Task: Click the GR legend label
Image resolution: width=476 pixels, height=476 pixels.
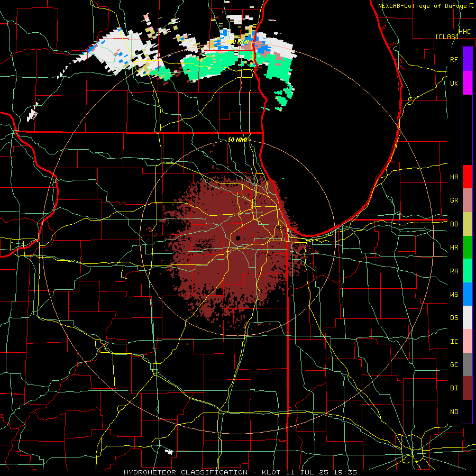Action: click(454, 200)
